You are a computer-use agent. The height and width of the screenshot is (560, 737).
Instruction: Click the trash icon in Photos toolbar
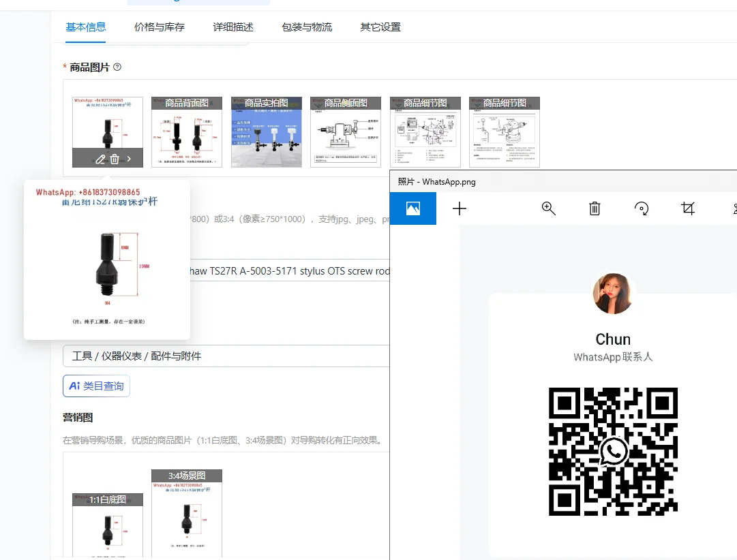coord(595,208)
